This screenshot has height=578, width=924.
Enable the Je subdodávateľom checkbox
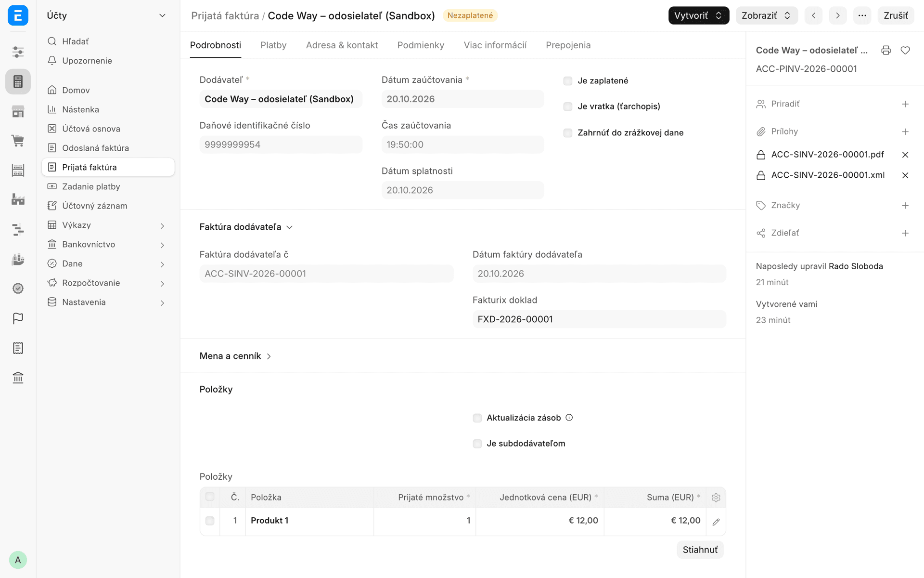tap(477, 444)
